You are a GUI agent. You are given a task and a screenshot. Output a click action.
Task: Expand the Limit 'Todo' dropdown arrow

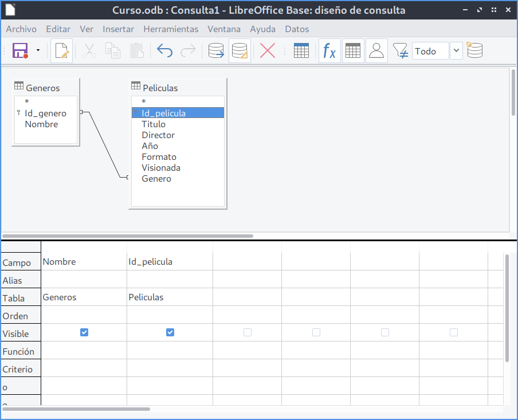pyautogui.click(x=456, y=51)
